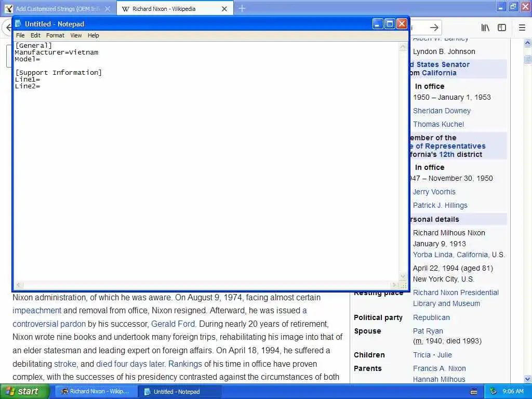This screenshot has height=399, width=532.
Task: Click the [General] line in Notepad
Action: (33, 46)
